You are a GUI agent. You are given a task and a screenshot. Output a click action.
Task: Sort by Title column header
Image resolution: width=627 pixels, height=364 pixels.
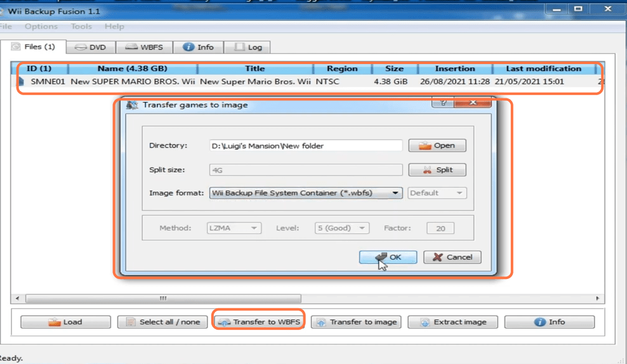click(255, 68)
